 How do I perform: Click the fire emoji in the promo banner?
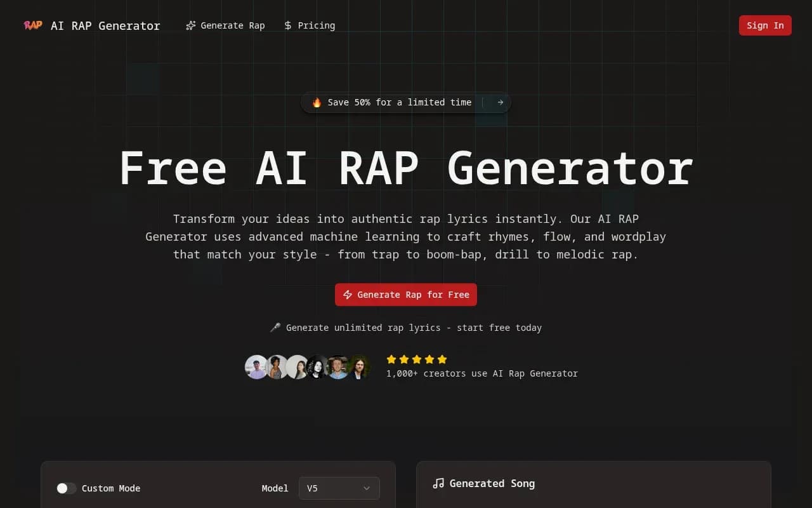coord(317,102)
